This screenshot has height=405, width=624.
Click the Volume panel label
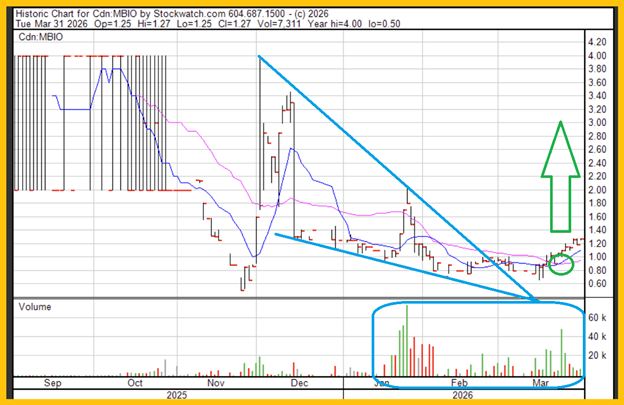click(x=36, y=308)
